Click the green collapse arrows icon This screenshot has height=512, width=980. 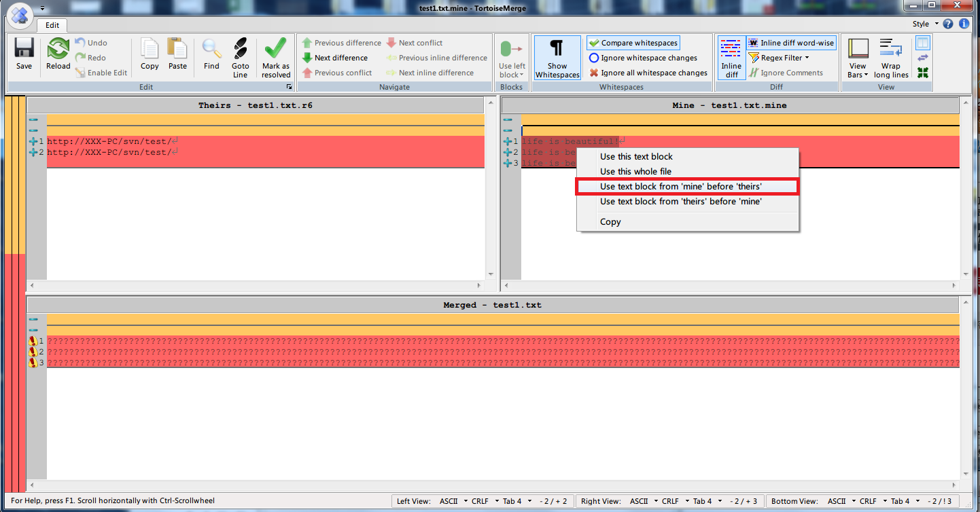coord(923,73)
